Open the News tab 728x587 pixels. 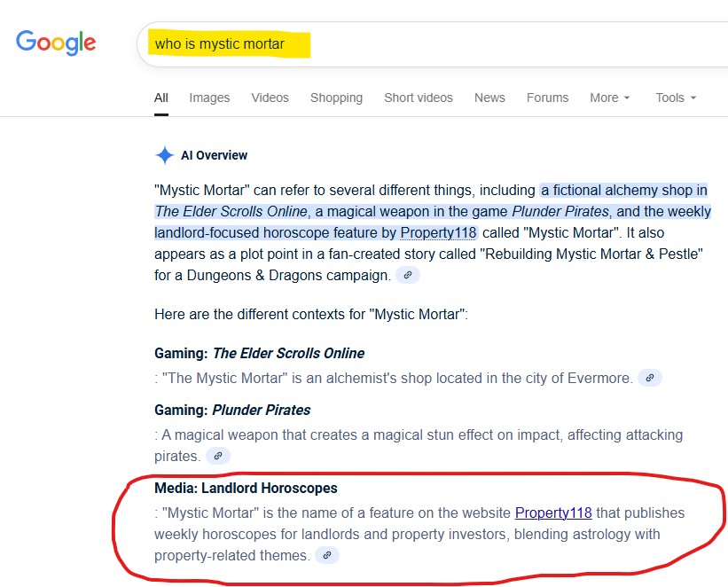pos(489,98)
